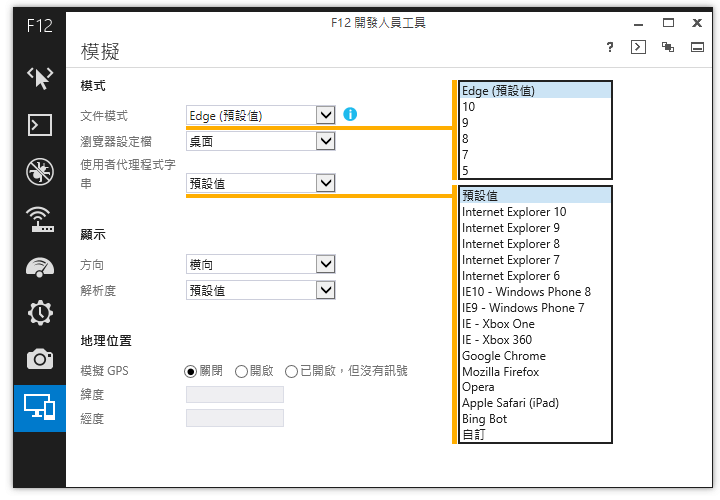The height and width of the screenshot is (500, 720).
Task: Select Google Chrome user agent
Action: tap(535, 356)
